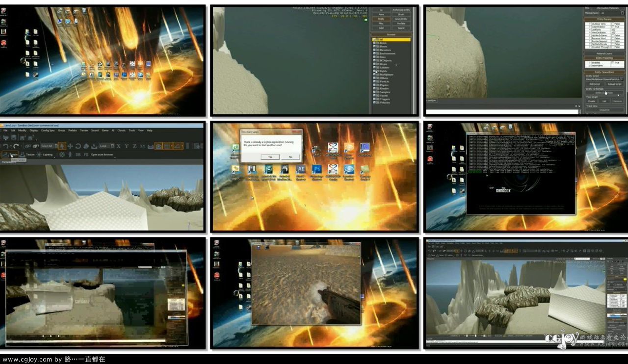The width and height of the screenshot is (628, 364).
Task: Open the Modify menu
Action: tap(22, 130)
